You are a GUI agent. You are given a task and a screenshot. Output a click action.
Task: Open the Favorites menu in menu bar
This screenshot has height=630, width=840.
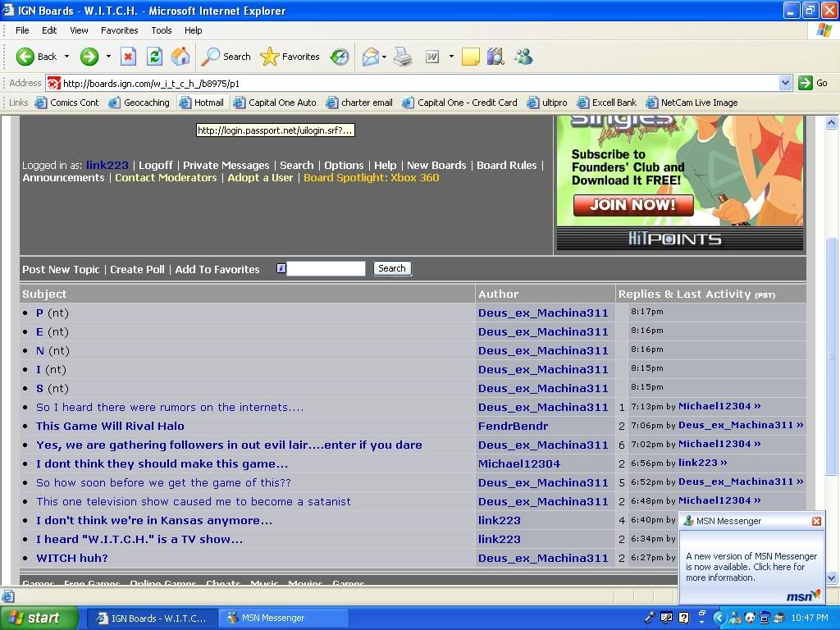point(119,30)
